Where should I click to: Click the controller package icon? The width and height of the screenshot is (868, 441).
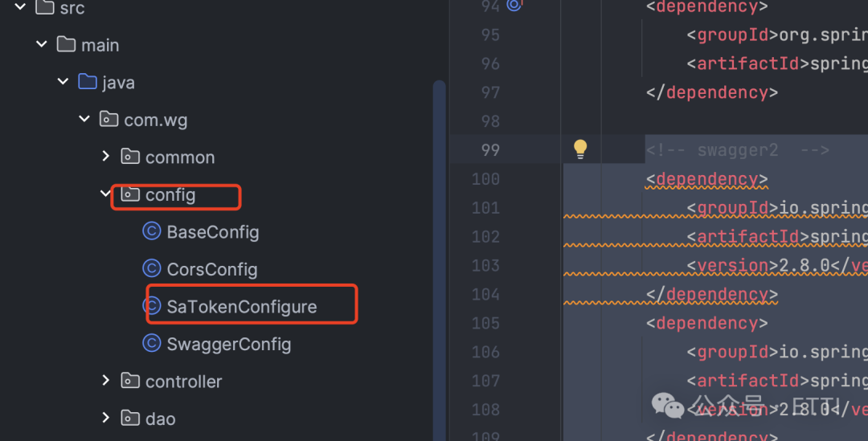tap(130, 381)
